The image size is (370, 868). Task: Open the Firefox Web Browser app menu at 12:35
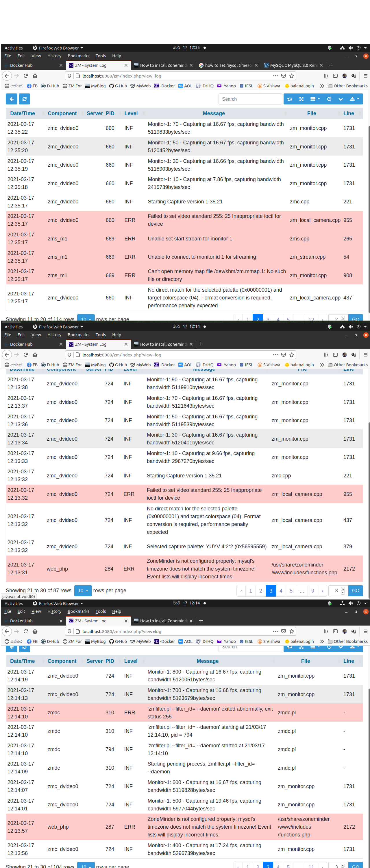click(58, 48)
